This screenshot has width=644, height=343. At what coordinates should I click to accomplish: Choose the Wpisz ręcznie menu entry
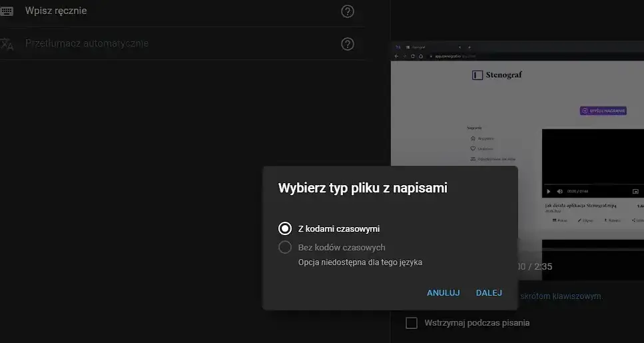click(56, 11)
